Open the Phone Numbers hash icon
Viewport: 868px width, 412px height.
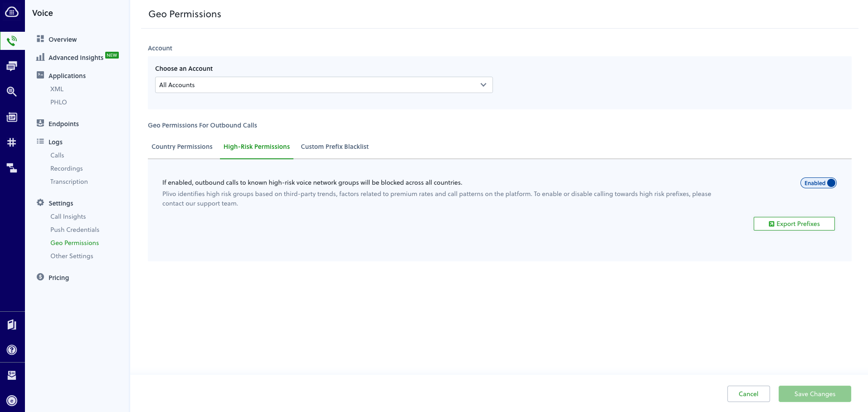(x=12, y=142)
